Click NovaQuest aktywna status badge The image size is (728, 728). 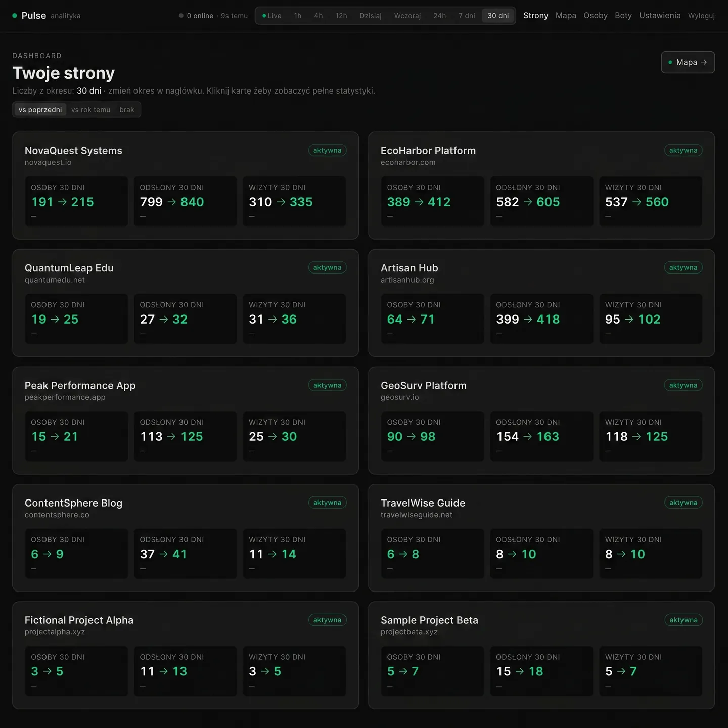click(x=327, y=150)
